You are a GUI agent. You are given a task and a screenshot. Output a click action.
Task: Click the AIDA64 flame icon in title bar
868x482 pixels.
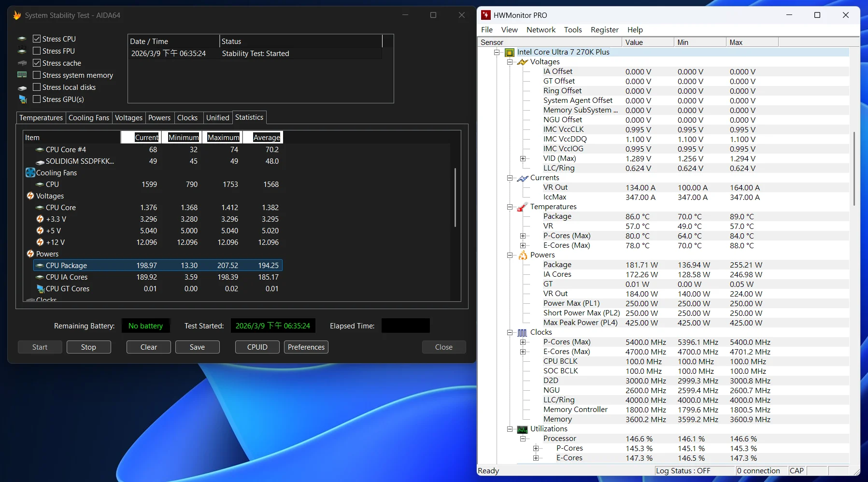click(17, 15)
